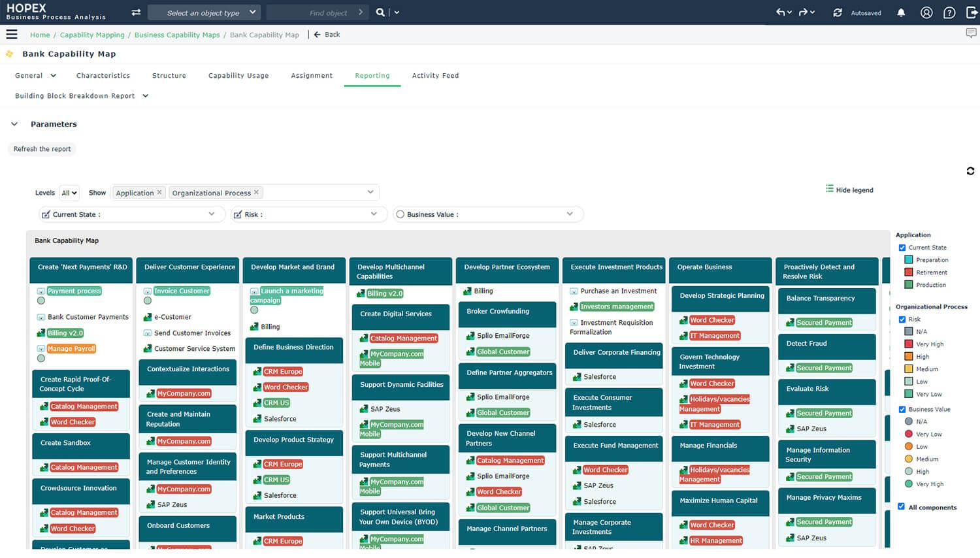The width and height of the screenshot is (980, 558).
Task: Click the Autosaved refresh icon
Action: 838,12
